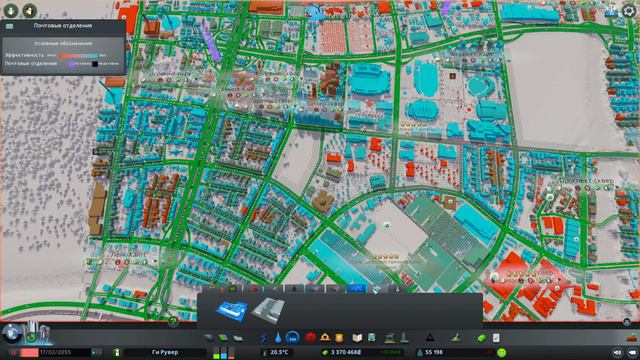This screenshot has height=360, width=640.
Task: Open the Public Transport menu
Action: pos(372,338)
